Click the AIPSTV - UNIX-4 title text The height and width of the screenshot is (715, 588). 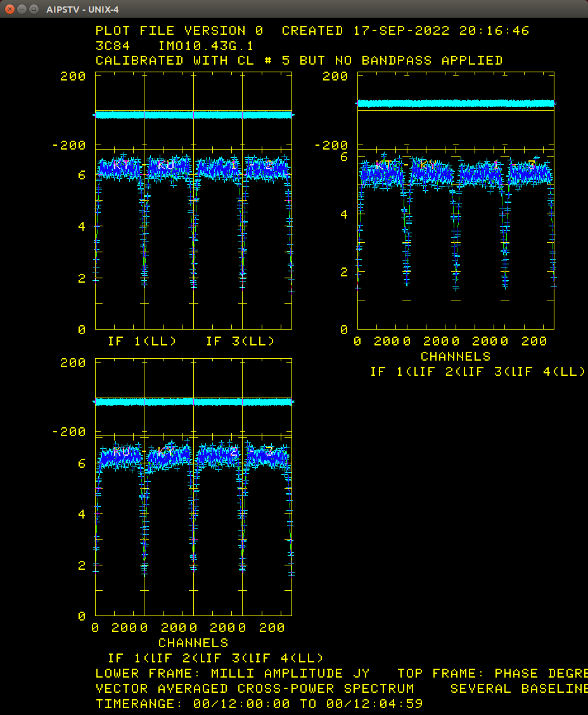82,9
